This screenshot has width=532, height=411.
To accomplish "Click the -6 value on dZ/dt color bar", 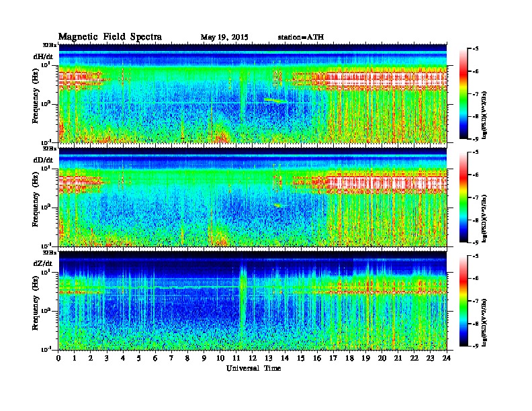I will pos(476,279).
